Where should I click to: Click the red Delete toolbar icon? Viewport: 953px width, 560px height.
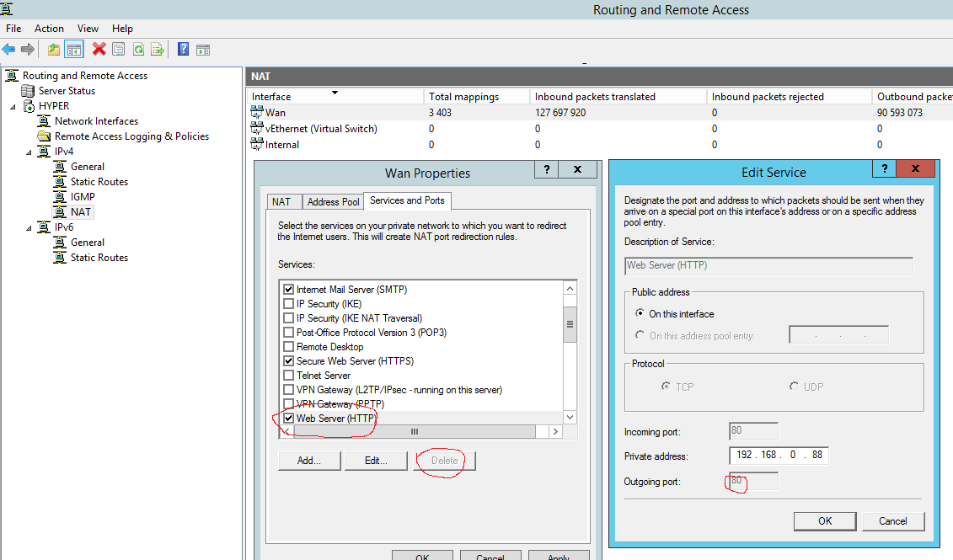click(x=99, y=50)
